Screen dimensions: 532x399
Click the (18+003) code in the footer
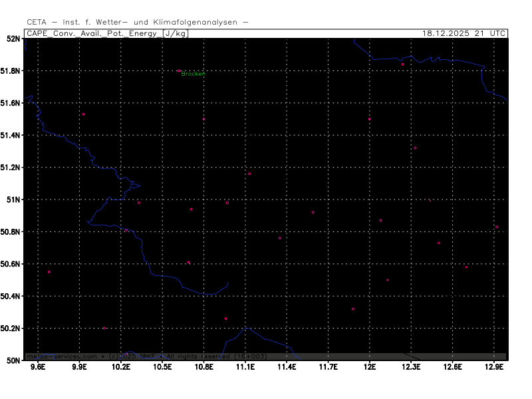click(249, 356)
